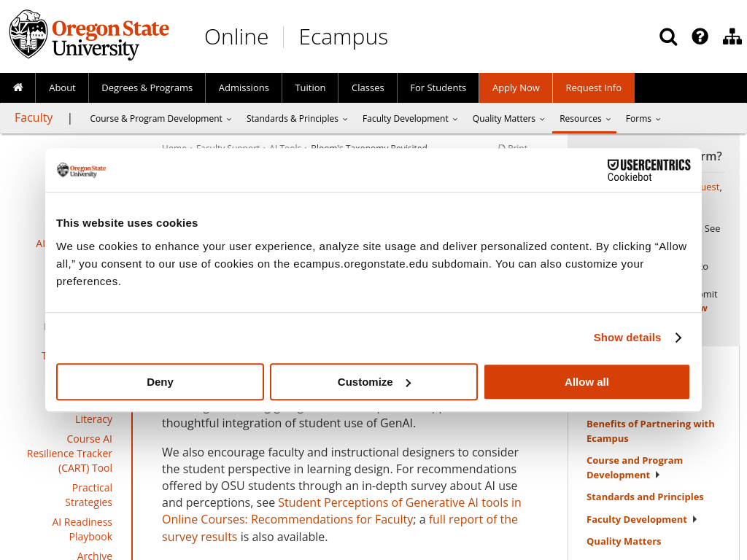This screenshot has height=560, width=747.
Task: Deny cookies in the dialog
Action: 160,382
